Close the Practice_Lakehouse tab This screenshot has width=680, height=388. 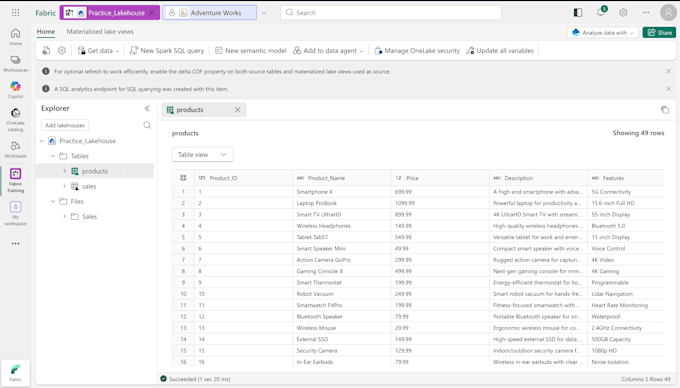152,13
